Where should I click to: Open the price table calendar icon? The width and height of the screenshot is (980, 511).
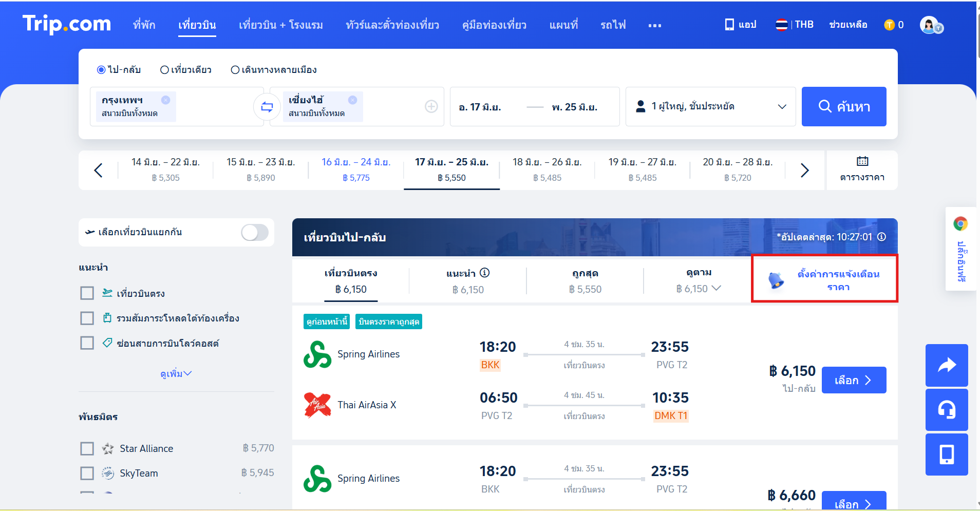click(862, 161)
